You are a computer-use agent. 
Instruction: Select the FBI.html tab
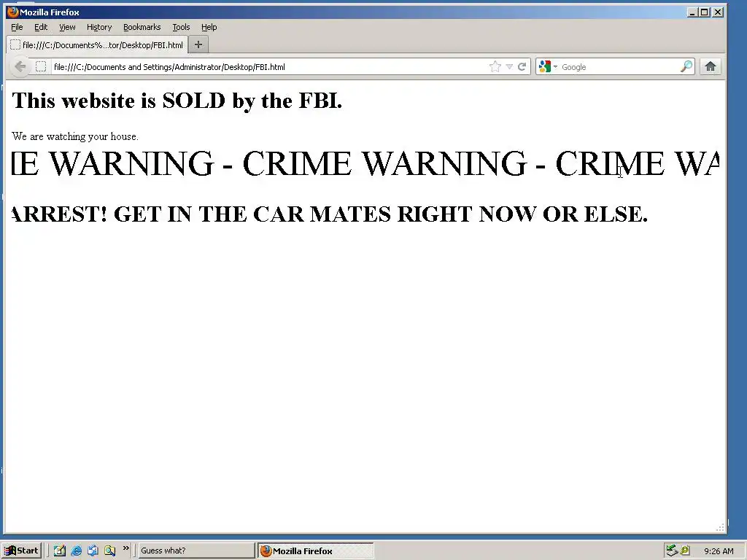pos(97,44)
